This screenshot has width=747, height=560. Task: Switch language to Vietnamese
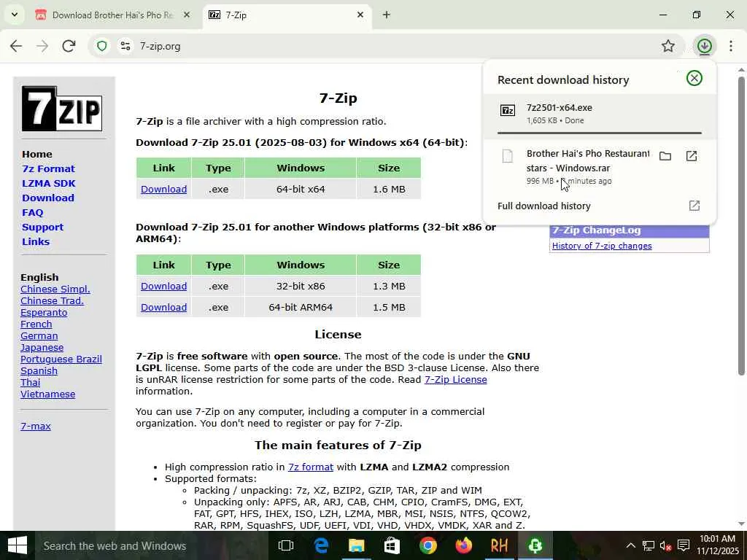click(x=47, y=394)
